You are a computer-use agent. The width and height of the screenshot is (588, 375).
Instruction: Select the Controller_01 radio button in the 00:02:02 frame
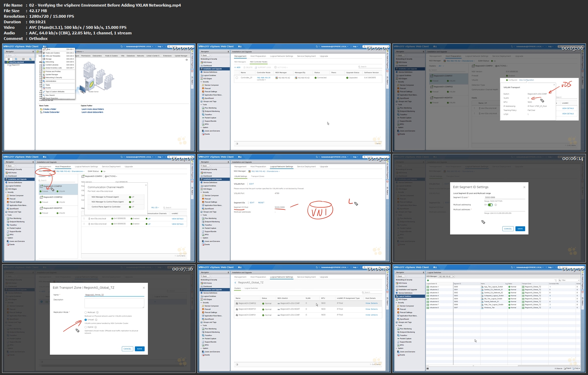(x=237, y=78)
